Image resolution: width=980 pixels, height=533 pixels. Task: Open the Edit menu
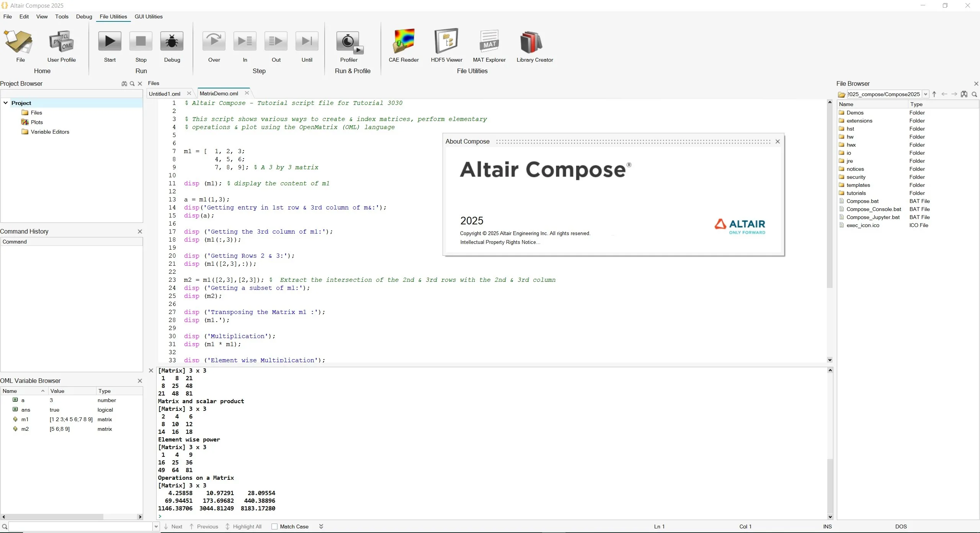[24, 16]
